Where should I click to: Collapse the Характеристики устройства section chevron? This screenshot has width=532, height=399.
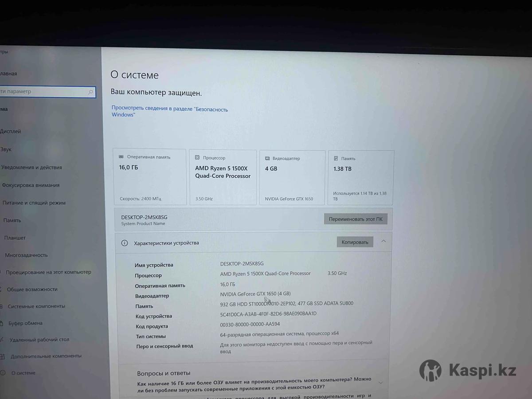pos(383,241)
